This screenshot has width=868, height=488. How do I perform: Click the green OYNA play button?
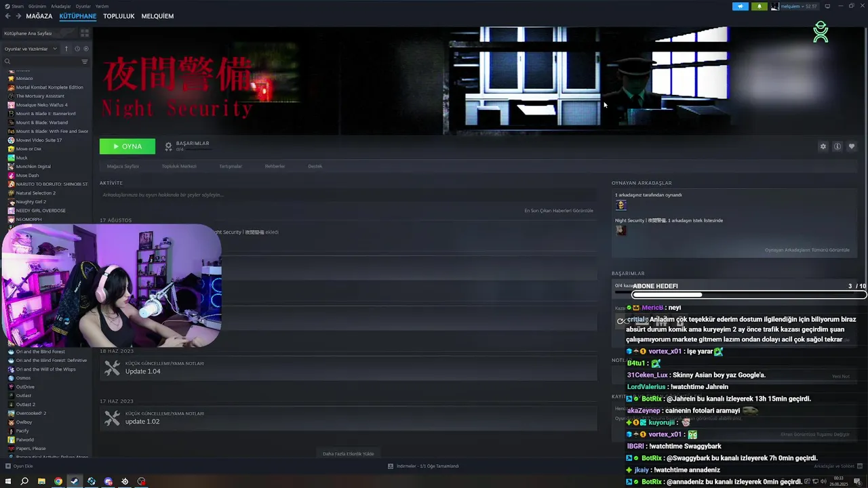127,146
